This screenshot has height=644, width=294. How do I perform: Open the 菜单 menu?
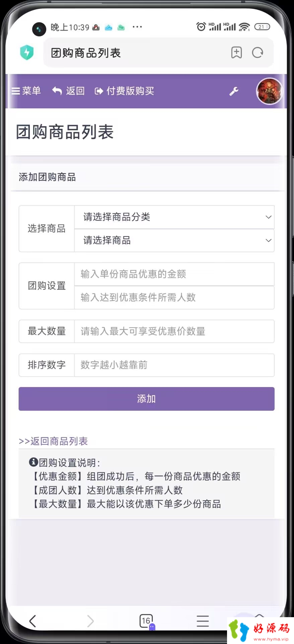(x=26, y=91)
